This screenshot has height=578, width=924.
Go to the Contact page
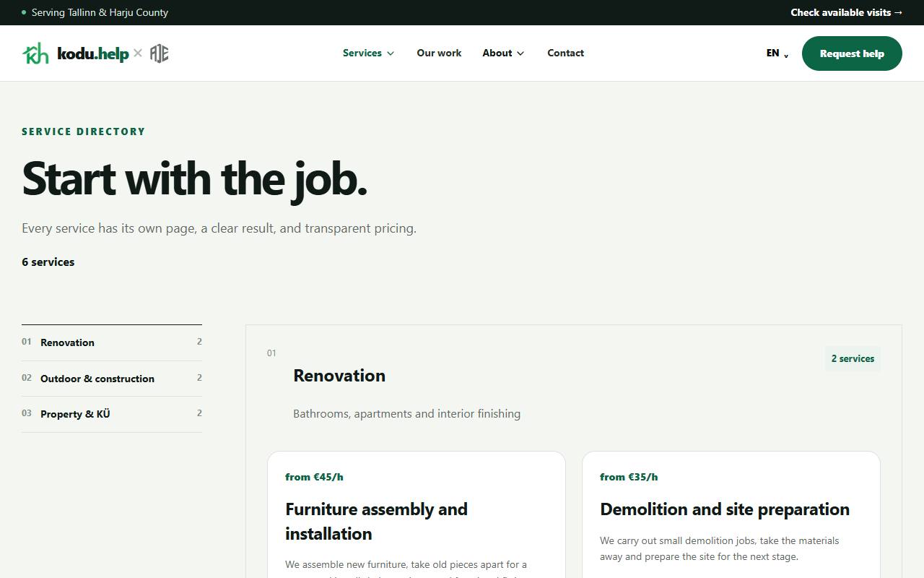click(x=565, y=53)
